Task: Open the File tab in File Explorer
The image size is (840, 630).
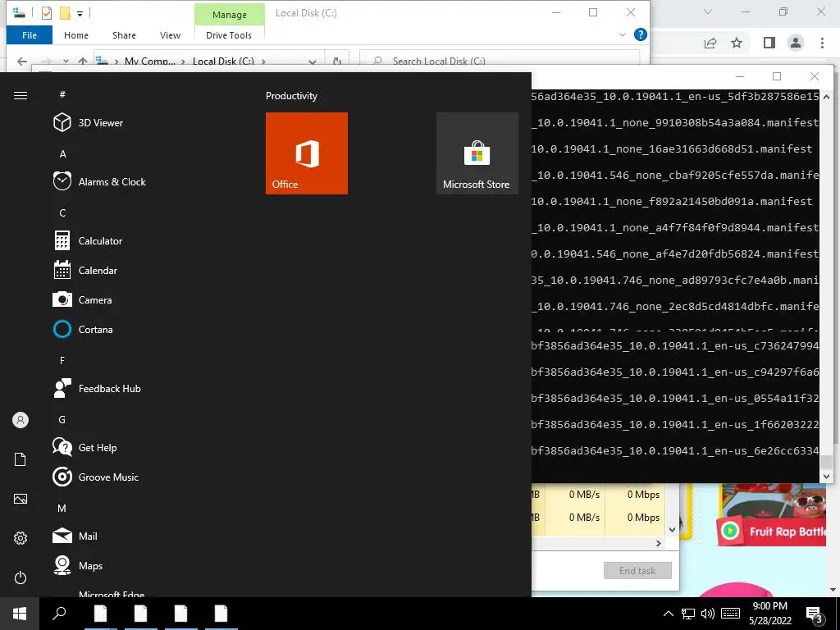Action: (30, 35)
